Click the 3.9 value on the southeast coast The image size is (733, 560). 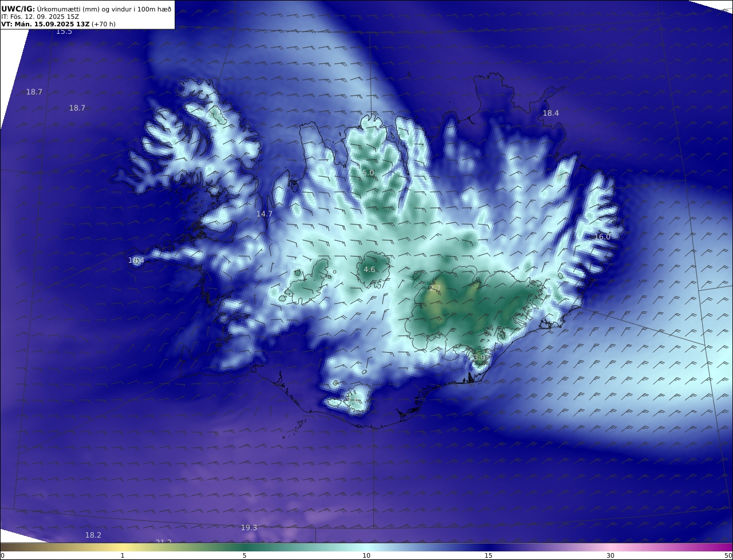pos(479,357)
